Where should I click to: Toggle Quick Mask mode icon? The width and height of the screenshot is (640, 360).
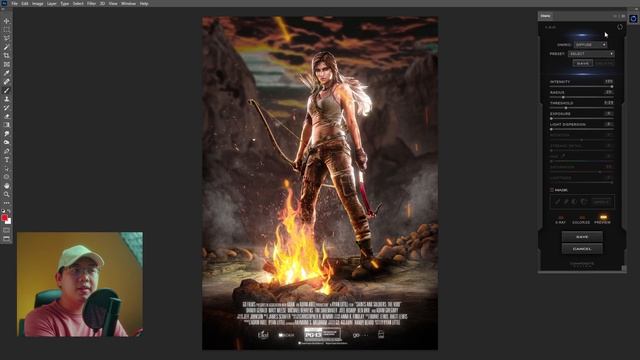(x=7, y=230)
